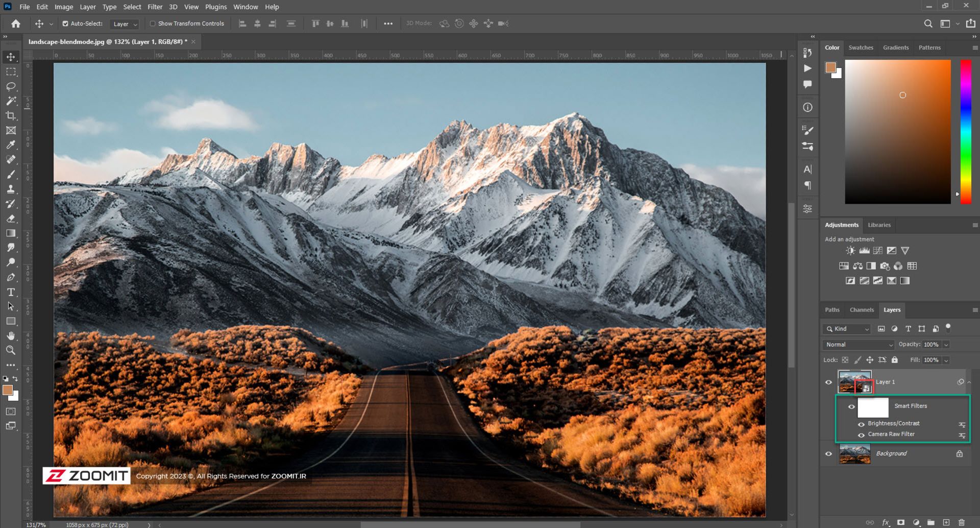Viewport: 980px width, 528px height.
Task: Select the Horizontal Type tool
Action: click(11, 292)
